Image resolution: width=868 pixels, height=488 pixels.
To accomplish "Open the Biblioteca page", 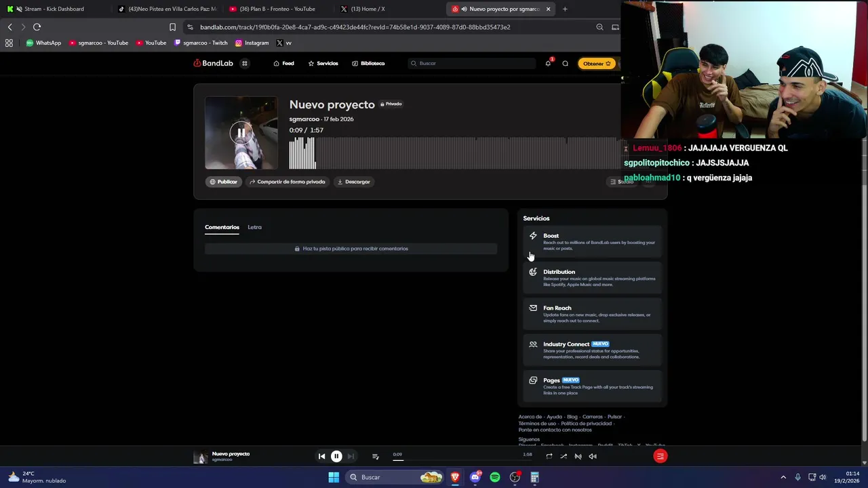I will 368,63.
